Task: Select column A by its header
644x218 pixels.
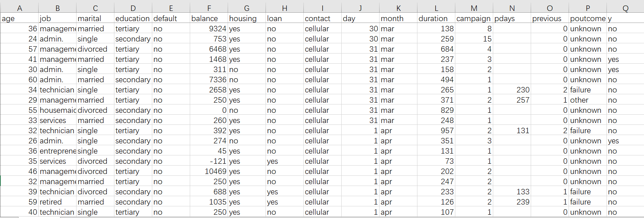Action: tap(19, 8)
